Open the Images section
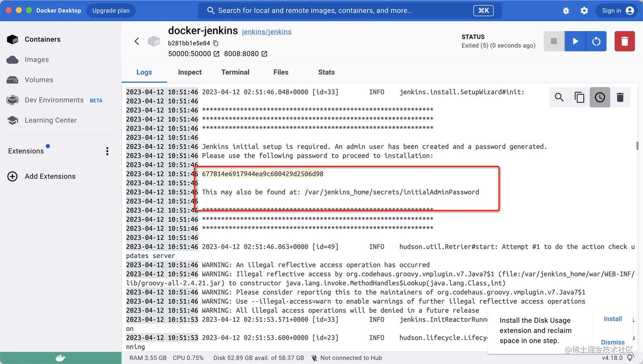Image resolution: width=643 pixels, height=364 pixels. pyautogui.click(x=37, y=60)
